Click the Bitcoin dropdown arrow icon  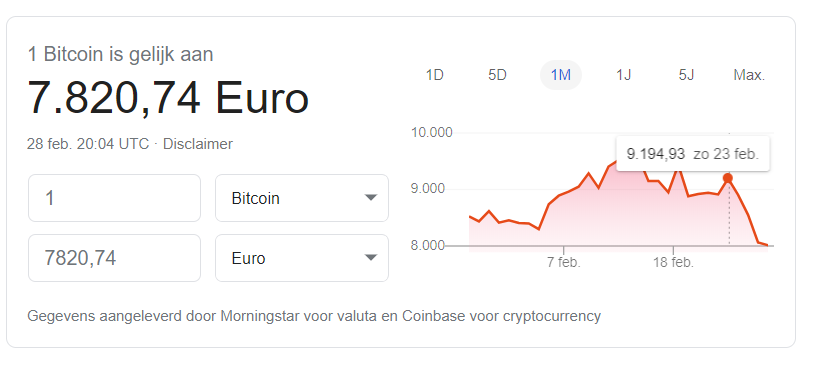tap(371, 198)
